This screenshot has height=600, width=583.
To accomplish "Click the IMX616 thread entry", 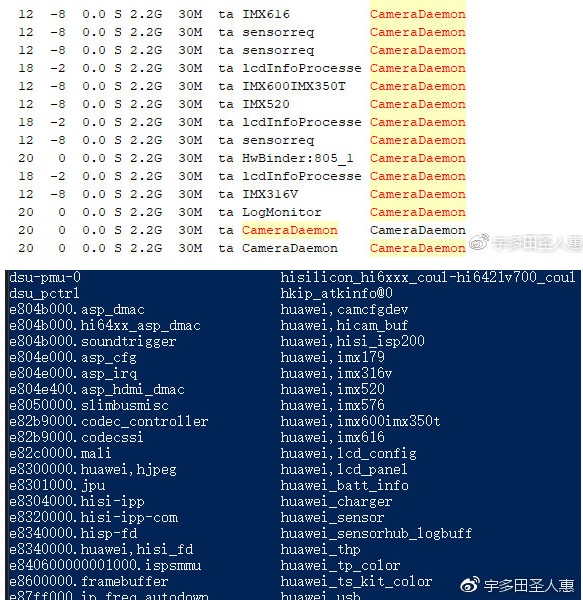I will click(266, 15).
